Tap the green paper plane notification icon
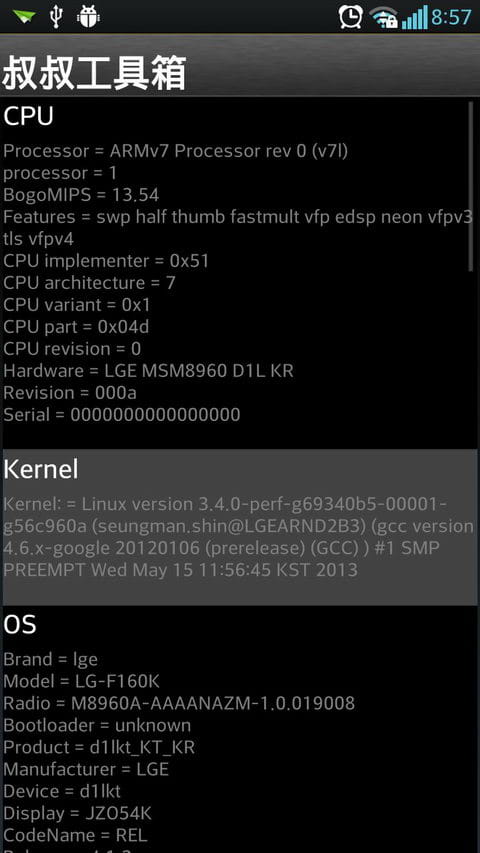Screen dimensions: 480x853 (24, 17)
